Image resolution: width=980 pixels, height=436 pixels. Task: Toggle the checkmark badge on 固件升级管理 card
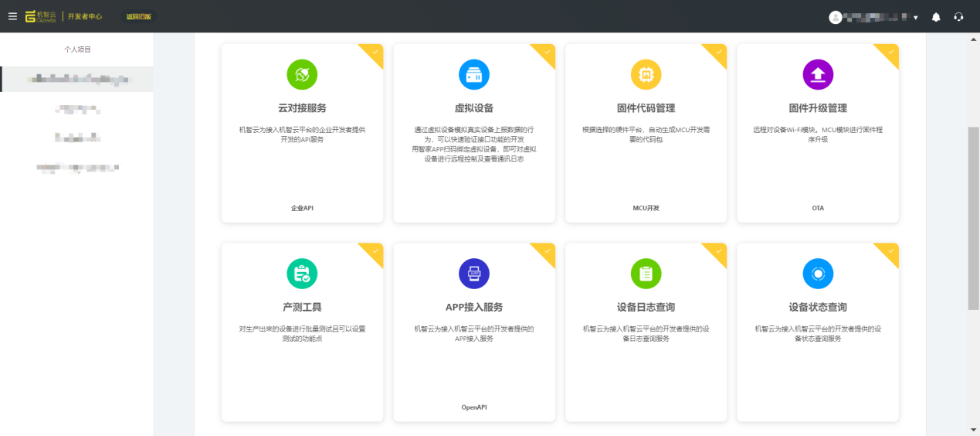(x=890, y=53)
